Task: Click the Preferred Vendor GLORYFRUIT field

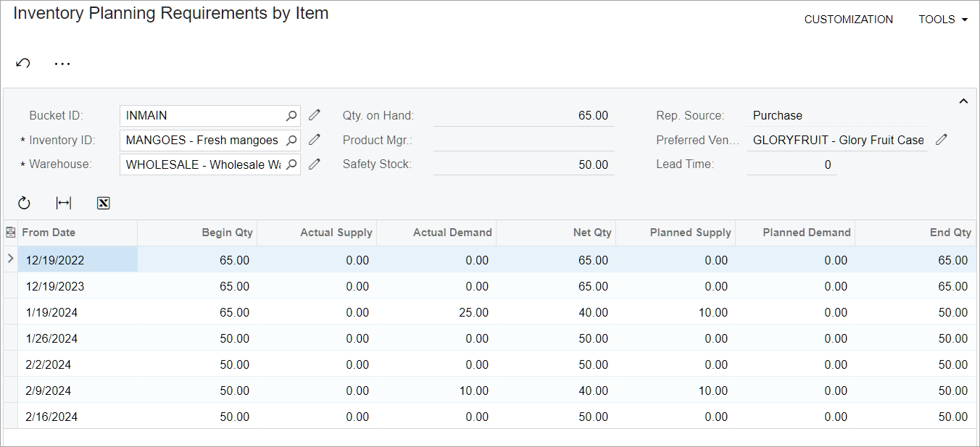Action: pos(837,140)
